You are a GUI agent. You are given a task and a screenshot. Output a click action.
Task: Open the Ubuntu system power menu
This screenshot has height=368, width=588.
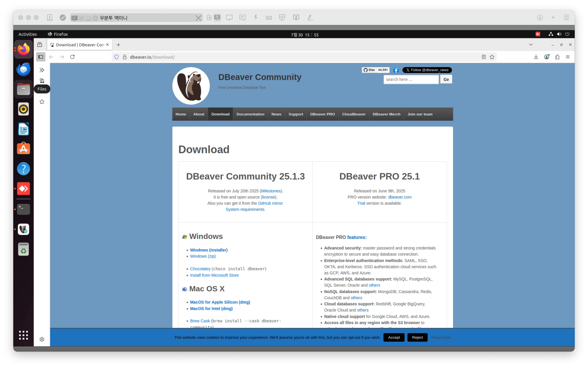pos(567,34)
